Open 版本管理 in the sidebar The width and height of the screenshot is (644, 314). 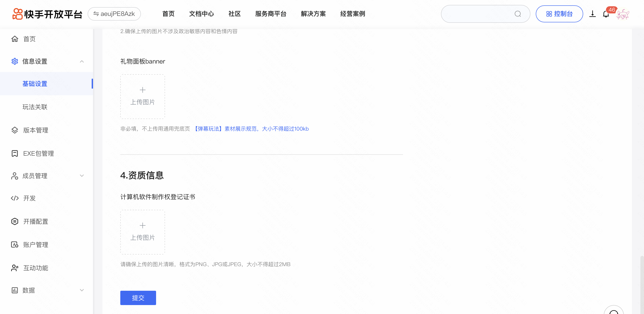coord(36,130)
